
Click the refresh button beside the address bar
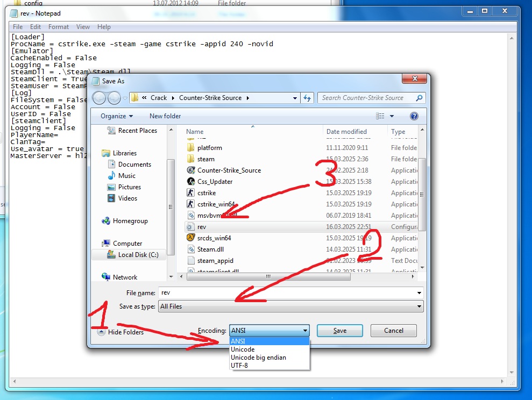coord(307,98)
